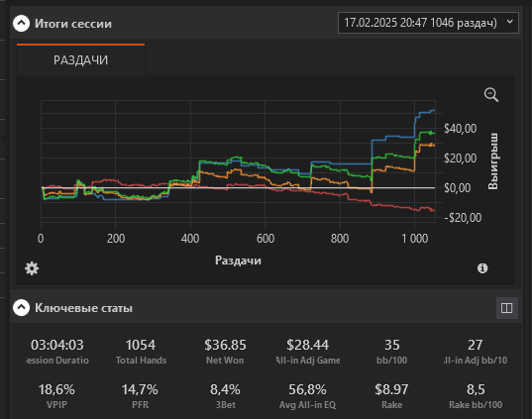Screen dimensions: 532x419
Task: Collapse the Ключевые статы section
Action: tap(21, 308)
